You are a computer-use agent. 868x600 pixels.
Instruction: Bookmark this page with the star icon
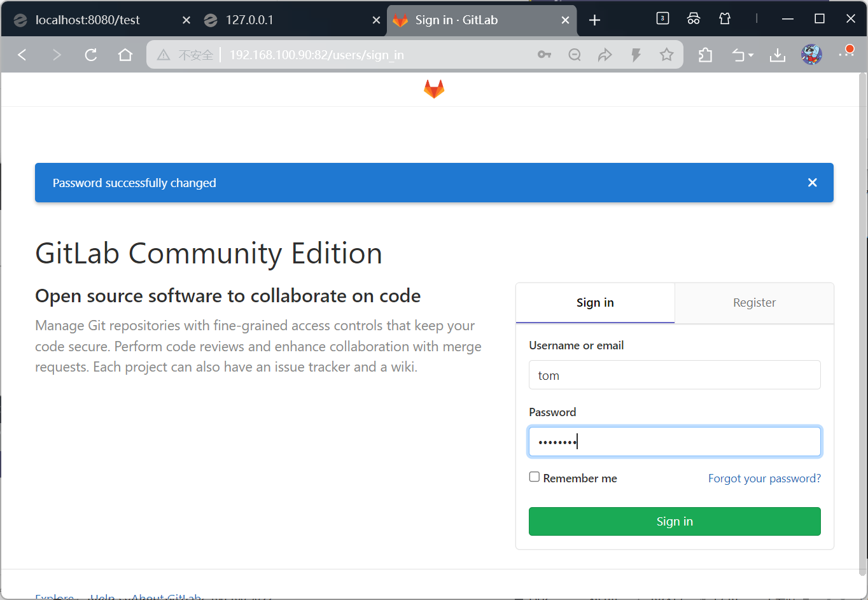pyautogui.click(x=666, y=55)
